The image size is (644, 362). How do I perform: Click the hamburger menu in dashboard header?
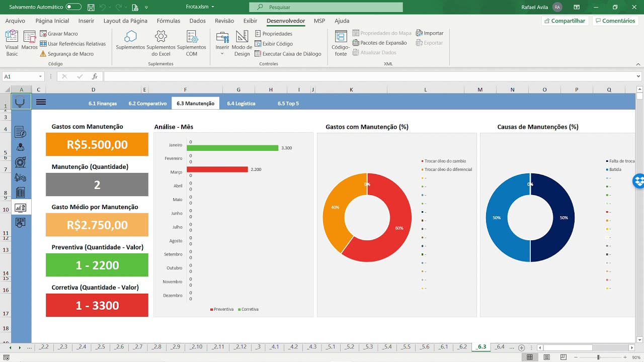point(41,102)
